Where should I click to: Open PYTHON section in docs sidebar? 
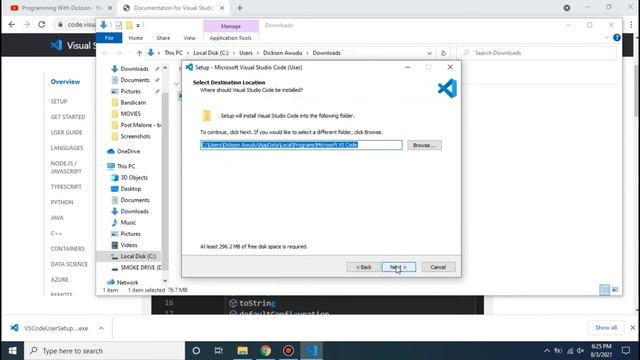(x=62, y=202)
